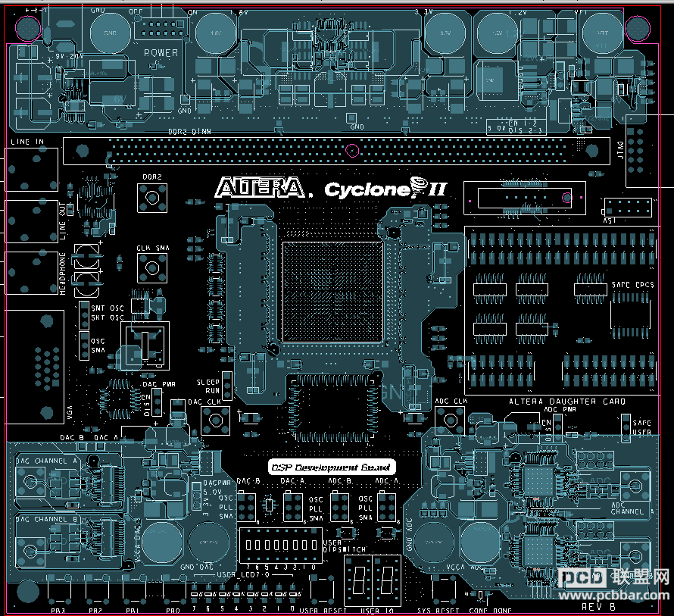Select the 9V-20V input label
Image resolution: width=674 pixels, height=616 pixels.
[x=69, y=56]
